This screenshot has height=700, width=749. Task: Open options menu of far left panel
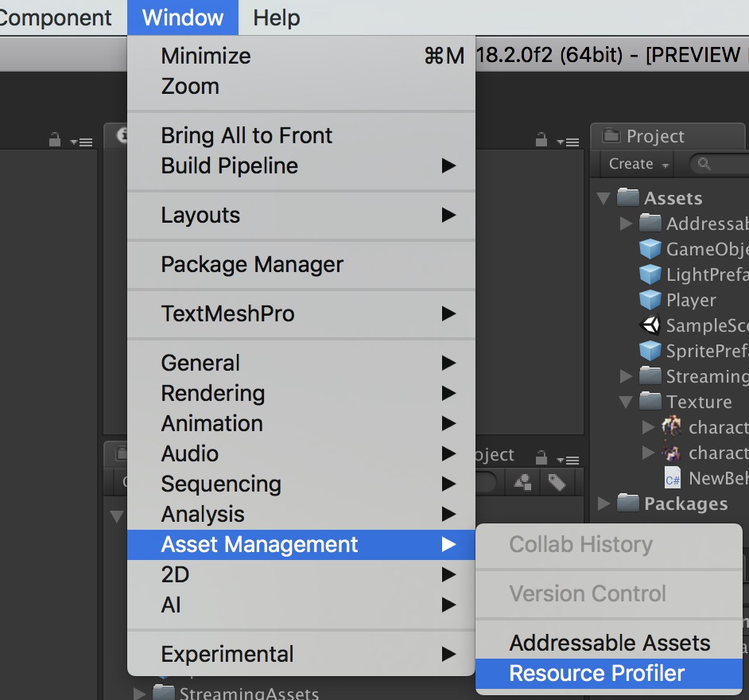click(81, 142)
